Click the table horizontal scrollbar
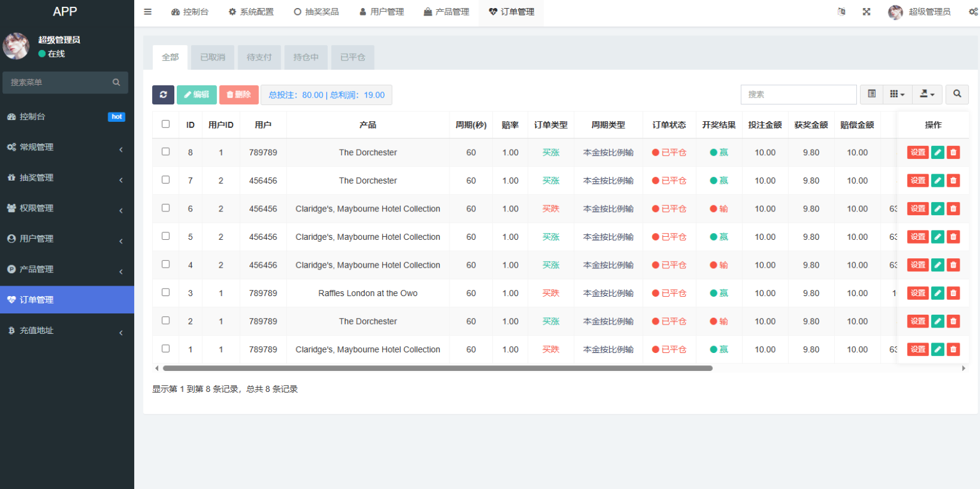Image resolution: width=980 pixels, height=489 pixels. [437, 368]
